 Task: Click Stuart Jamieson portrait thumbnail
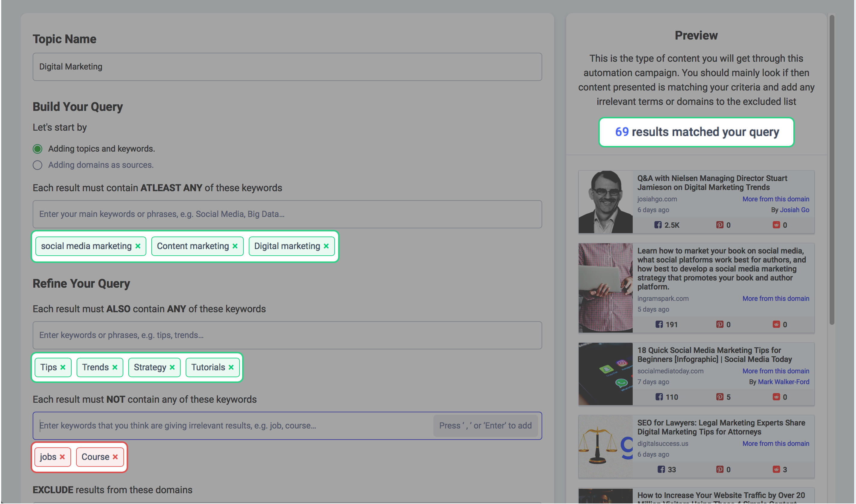[x=606, y=202]
